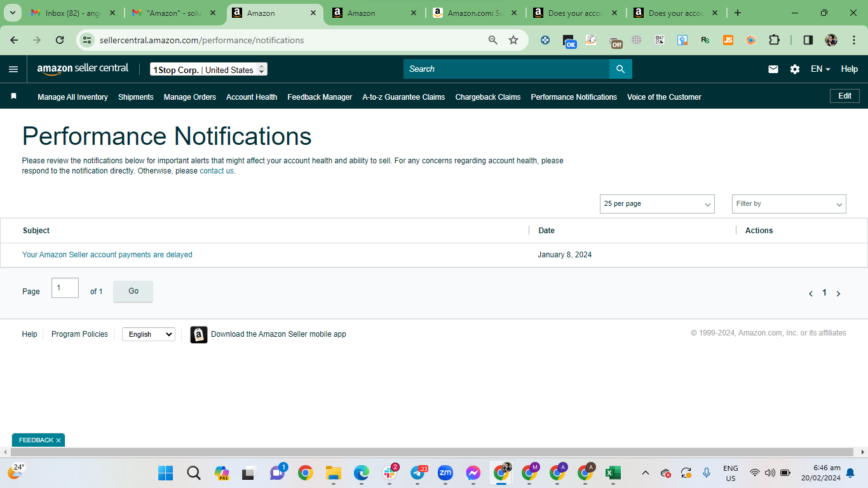Viewport: 868px width, 488px height.
Task: Open Chrome side panel
Action: coord(808,40)
